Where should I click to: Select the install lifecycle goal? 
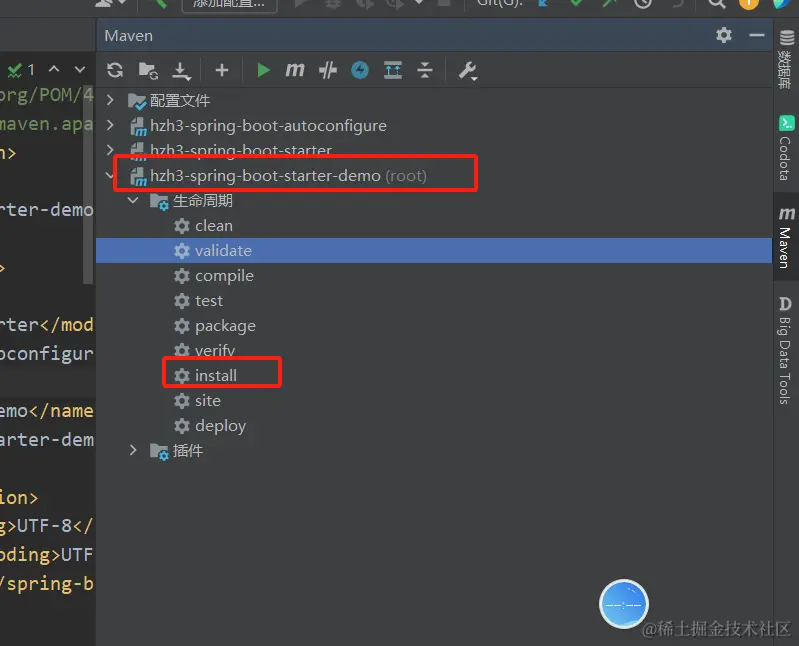pos(205,375)
